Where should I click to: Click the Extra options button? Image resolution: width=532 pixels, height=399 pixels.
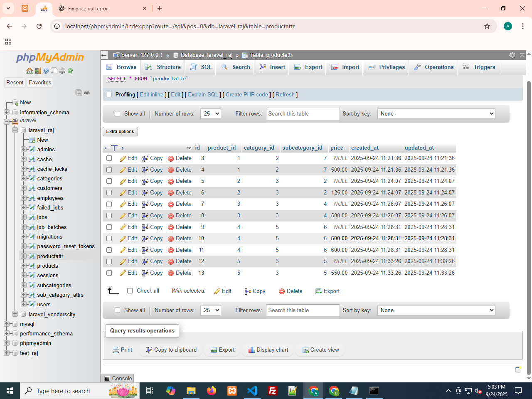pyautogui.click(x=120, y=131)
